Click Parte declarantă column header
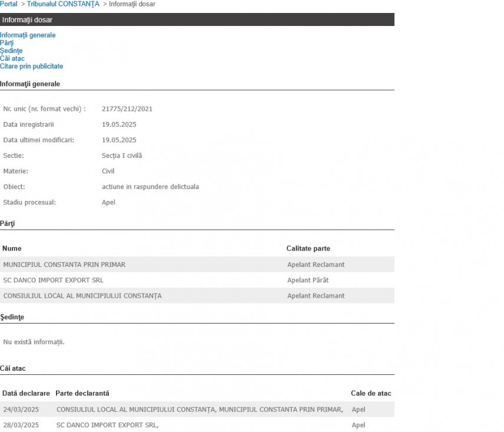504x432 pixels. click(83, 394)
